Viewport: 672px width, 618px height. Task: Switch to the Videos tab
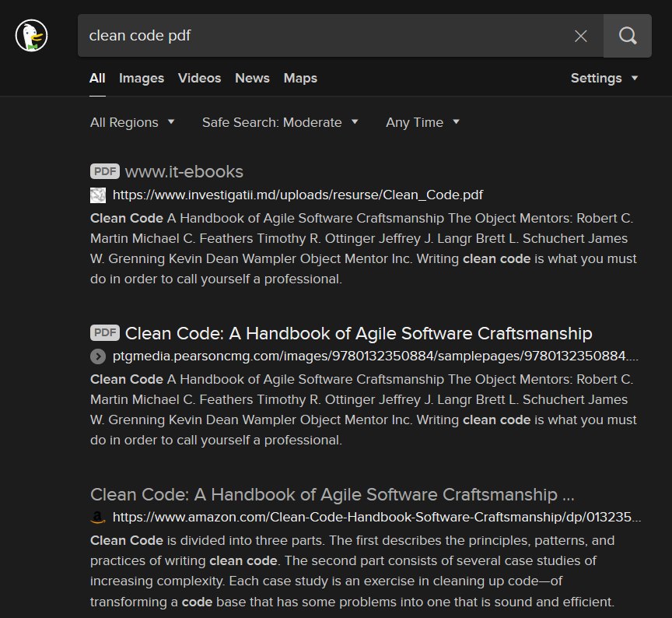point(199,78)
